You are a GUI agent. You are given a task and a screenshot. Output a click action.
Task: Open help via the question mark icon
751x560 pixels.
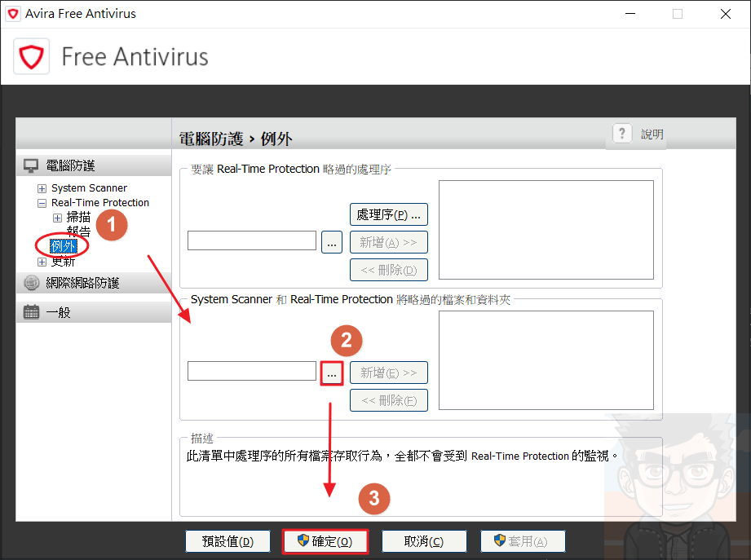[621, 133]
